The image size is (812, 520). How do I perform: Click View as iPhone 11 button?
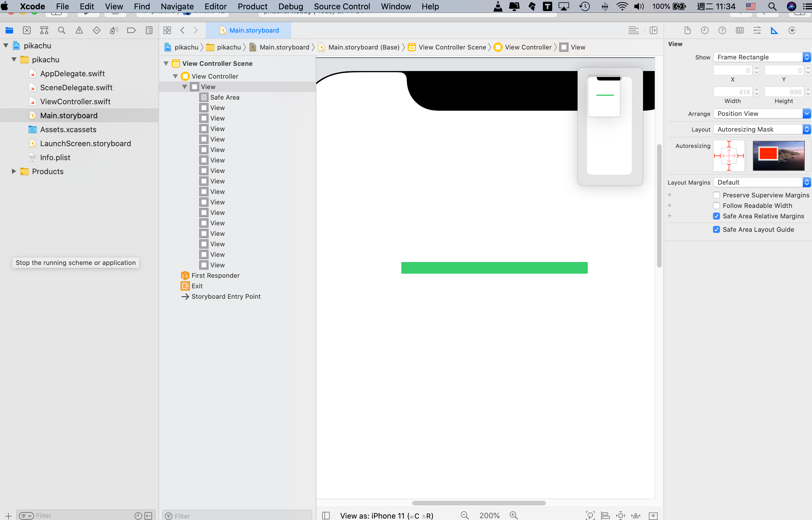[x=386, y=515]
